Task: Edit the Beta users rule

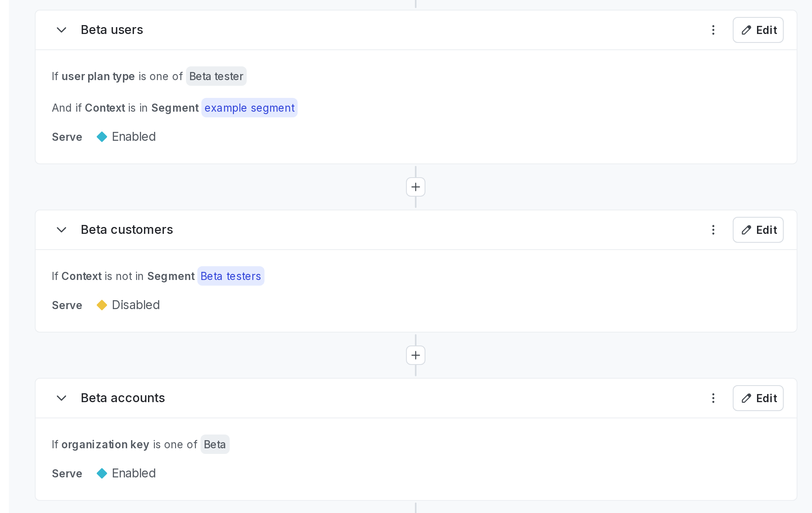Action: click(758, 30)
